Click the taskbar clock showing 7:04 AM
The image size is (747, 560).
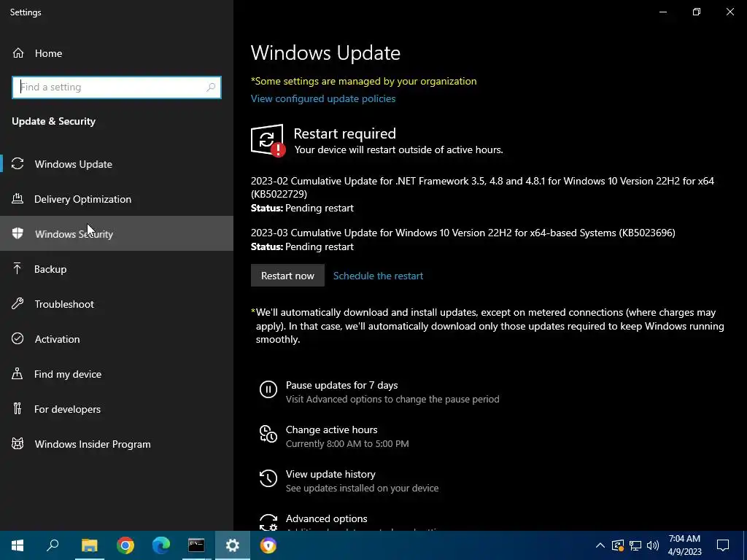(684, 545)
